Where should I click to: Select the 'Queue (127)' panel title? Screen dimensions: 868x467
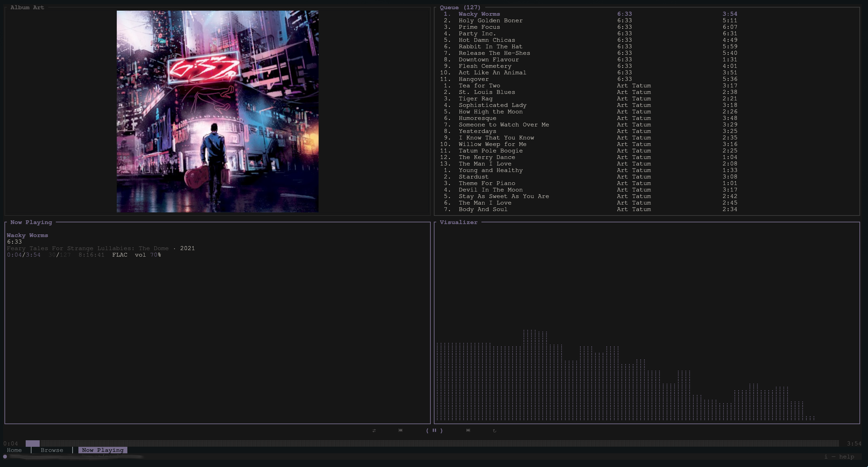click(x=460, y=8)
